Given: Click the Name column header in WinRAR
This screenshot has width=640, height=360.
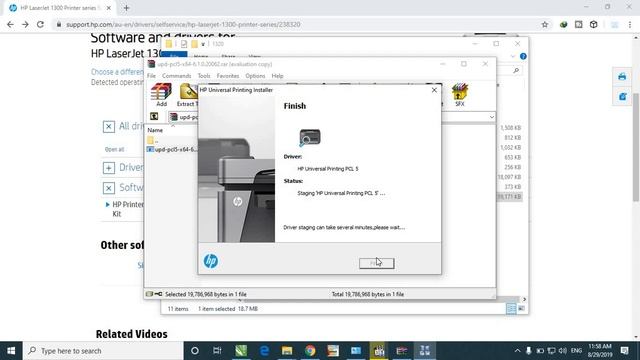Looking at the screenshot, I should (x=155, y=130).
